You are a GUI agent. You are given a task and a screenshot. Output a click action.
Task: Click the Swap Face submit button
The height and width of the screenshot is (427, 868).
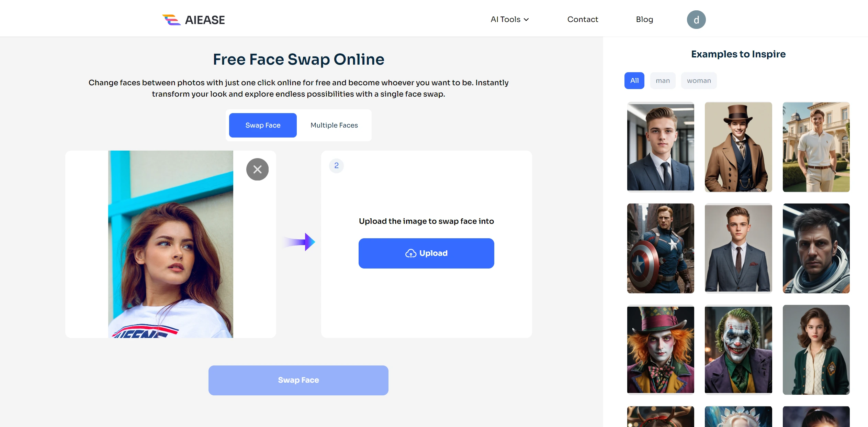click(x=299, y=380)
